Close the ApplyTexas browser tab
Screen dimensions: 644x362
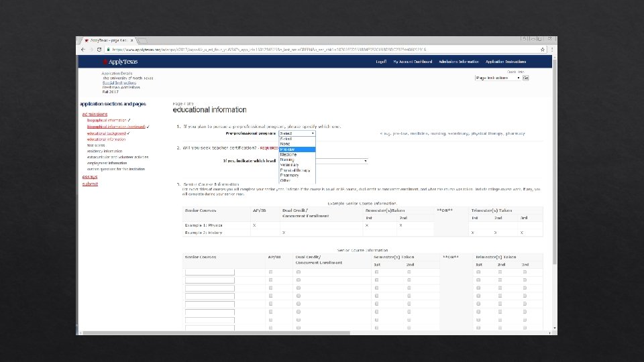coord(132,40)
